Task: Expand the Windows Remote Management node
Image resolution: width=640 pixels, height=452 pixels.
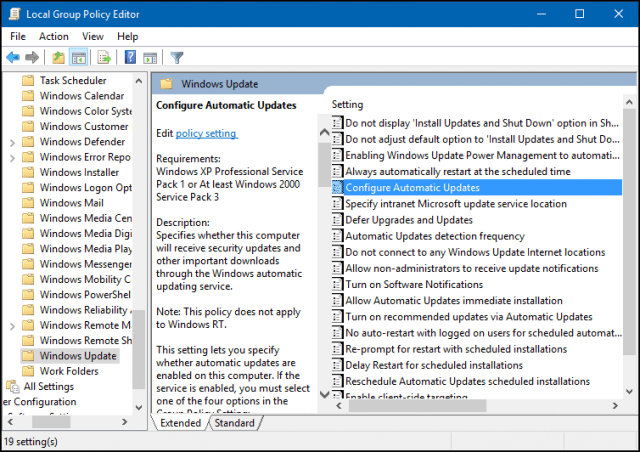Action: tap(12, 326)
